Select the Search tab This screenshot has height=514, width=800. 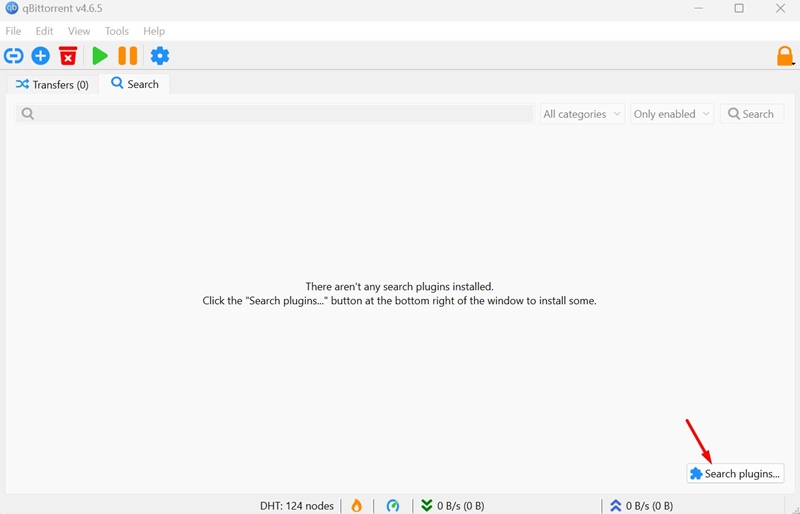click(x=135, y=84)
